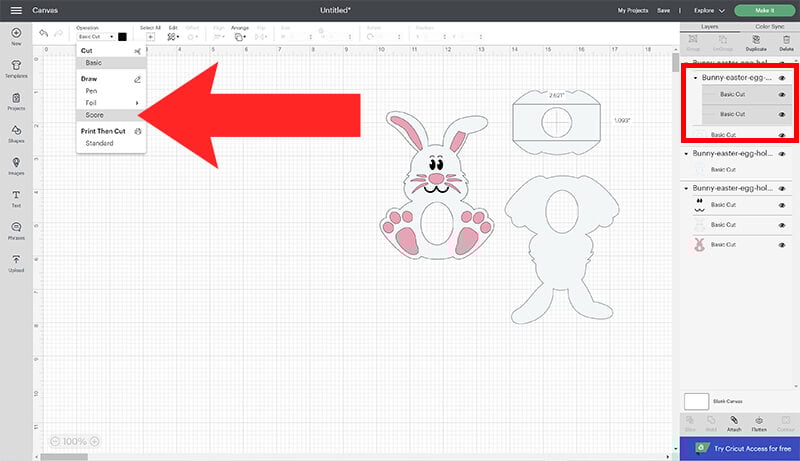Open the Arrange dropdown
The height and width of the screenshot is (461, 800).
(239, 37)
